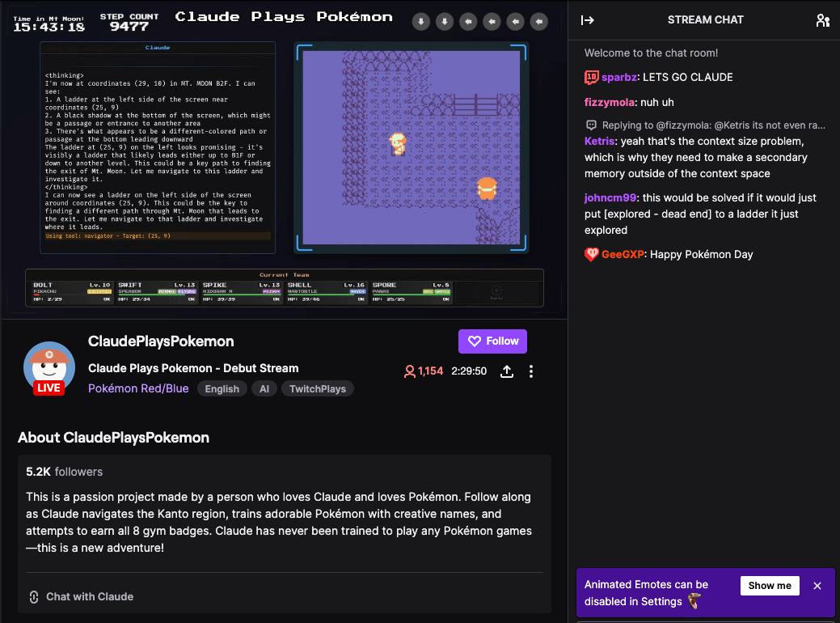Open the ClaudePlaysPokemon channel name link

point(161,341)
